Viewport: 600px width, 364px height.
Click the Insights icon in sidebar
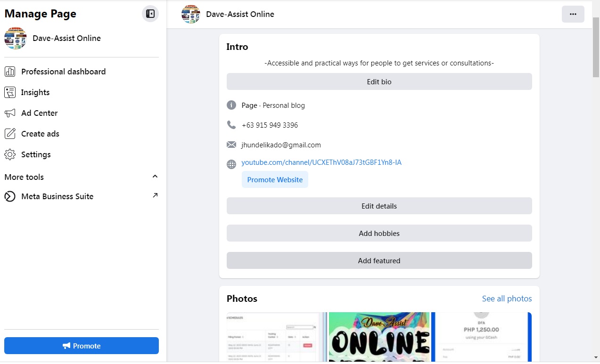point(10,92)
